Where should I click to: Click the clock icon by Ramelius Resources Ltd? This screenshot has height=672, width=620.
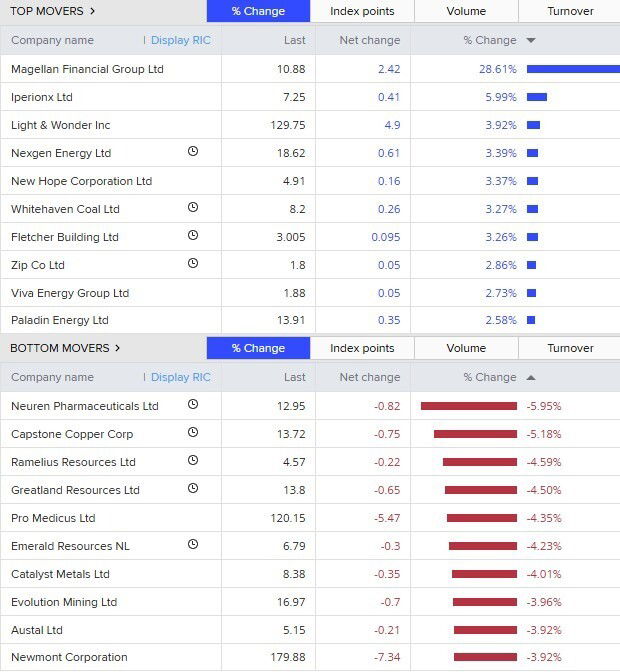coord(193,461)
